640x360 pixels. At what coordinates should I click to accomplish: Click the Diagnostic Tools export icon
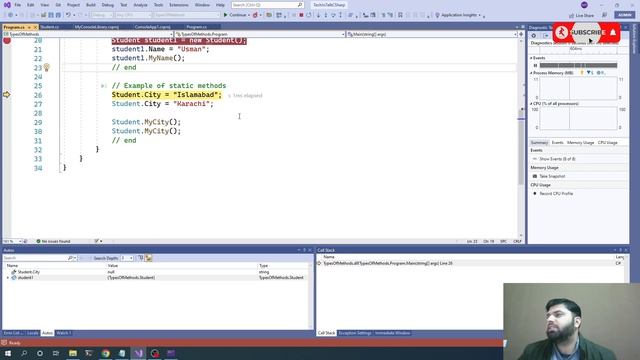[x=546, y=36]
